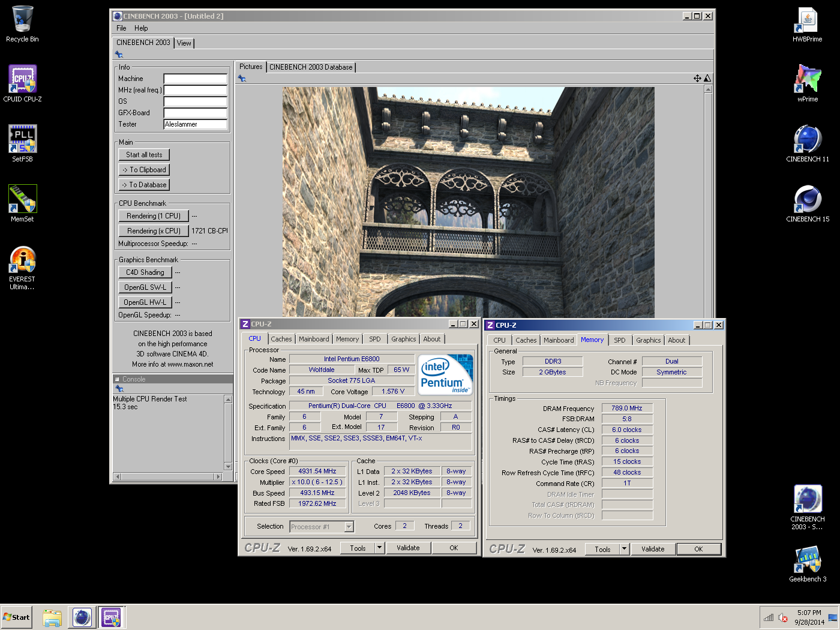The image size is (840, 630).
Task: Click the To Database button
Action: coord(144,185)
